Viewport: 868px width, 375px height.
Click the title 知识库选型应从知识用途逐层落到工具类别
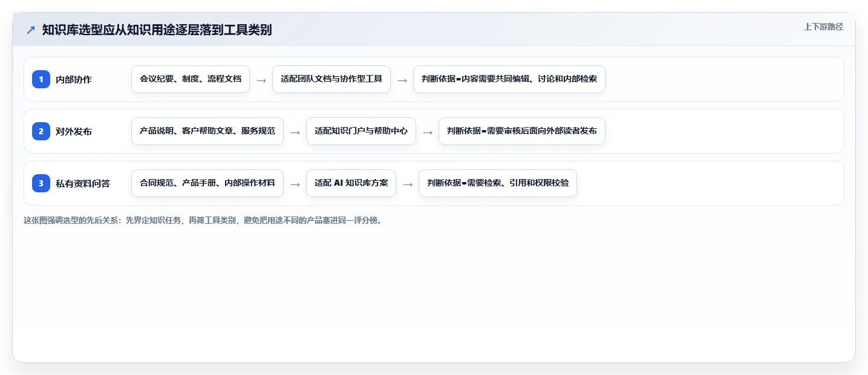[x=157, y=30]
